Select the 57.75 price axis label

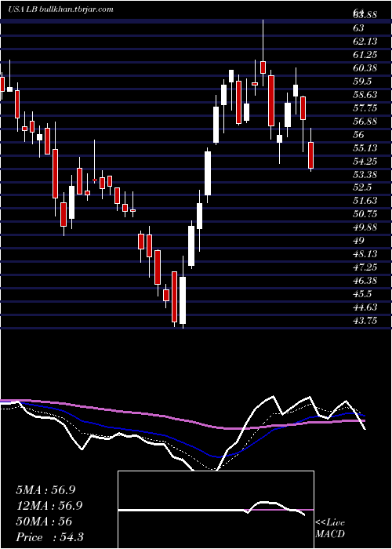pos(365,108)
